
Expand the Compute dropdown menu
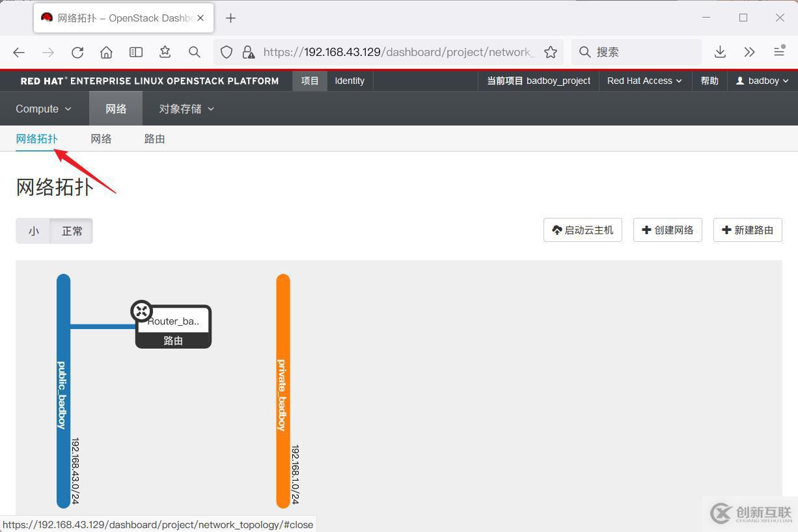tap(44, 109)
